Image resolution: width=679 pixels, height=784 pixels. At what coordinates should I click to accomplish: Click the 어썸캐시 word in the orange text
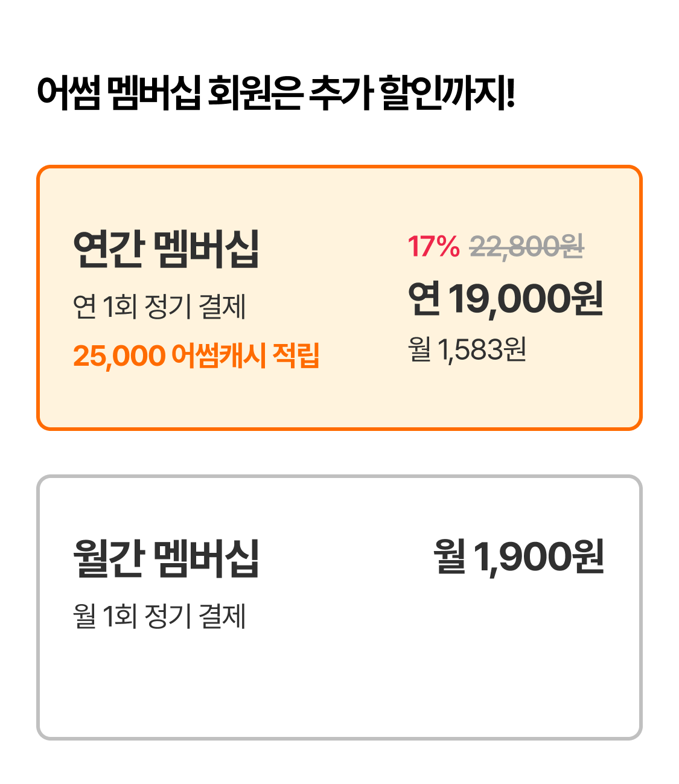[218, 355]
